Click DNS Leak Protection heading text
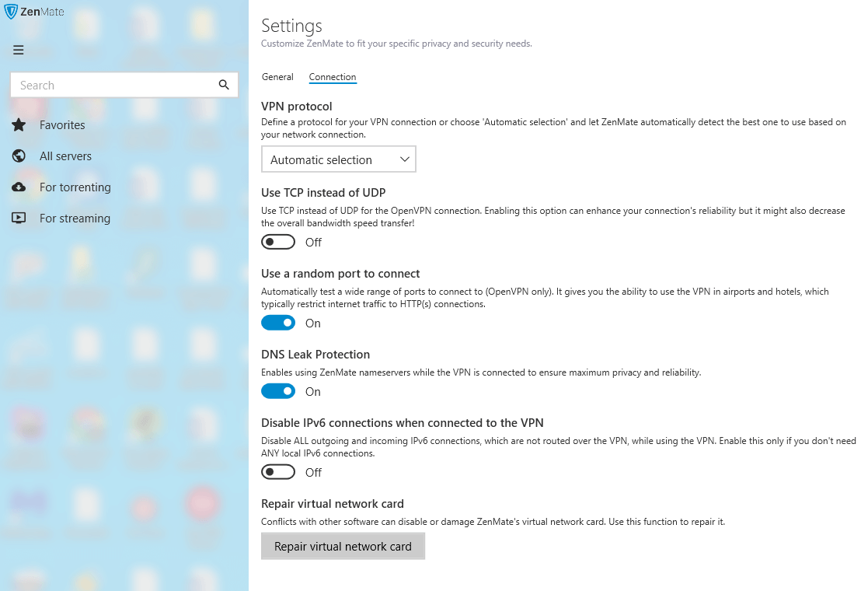The width and height of the screenshot is (868, 591). click(x=315, y=355)
